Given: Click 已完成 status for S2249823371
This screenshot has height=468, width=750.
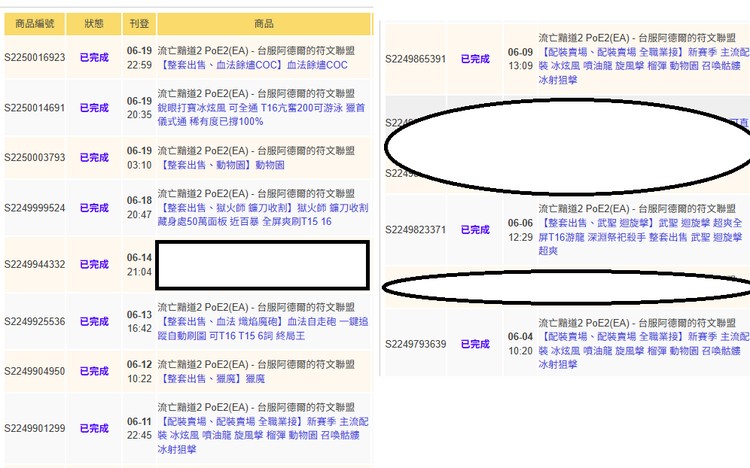Looking at the screenshot, I should tap(475, 230).
